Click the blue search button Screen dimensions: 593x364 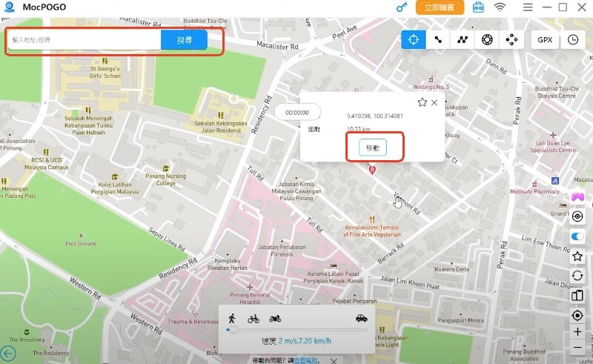[x=184, y=40]
